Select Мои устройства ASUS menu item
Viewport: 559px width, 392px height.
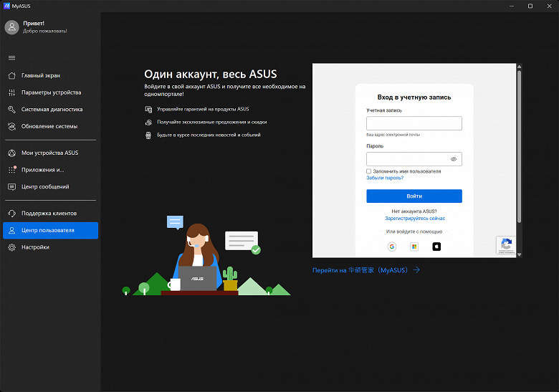(x=50, y=153)
